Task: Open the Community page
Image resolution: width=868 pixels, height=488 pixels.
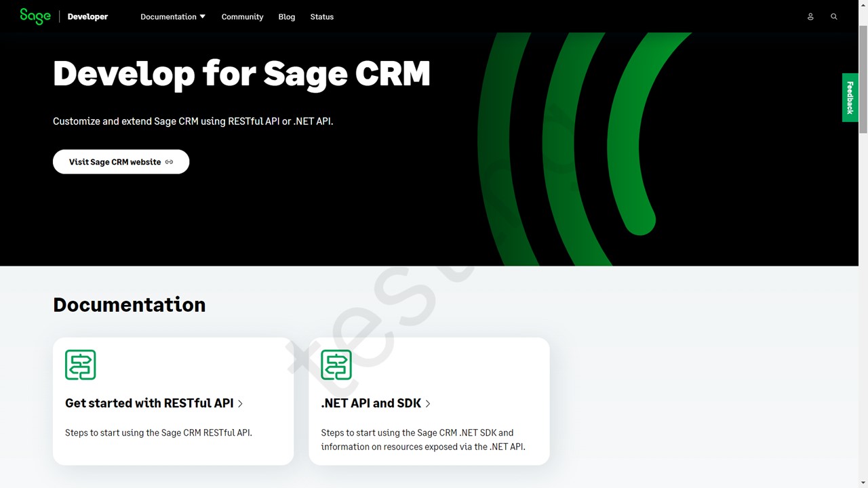Action: [x=242, y=16]
